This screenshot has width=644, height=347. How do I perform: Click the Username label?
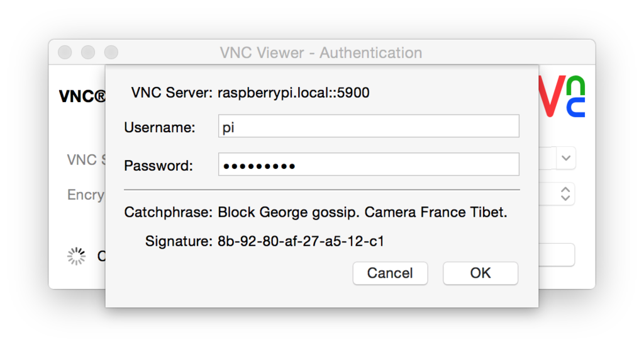pos(159,127)
